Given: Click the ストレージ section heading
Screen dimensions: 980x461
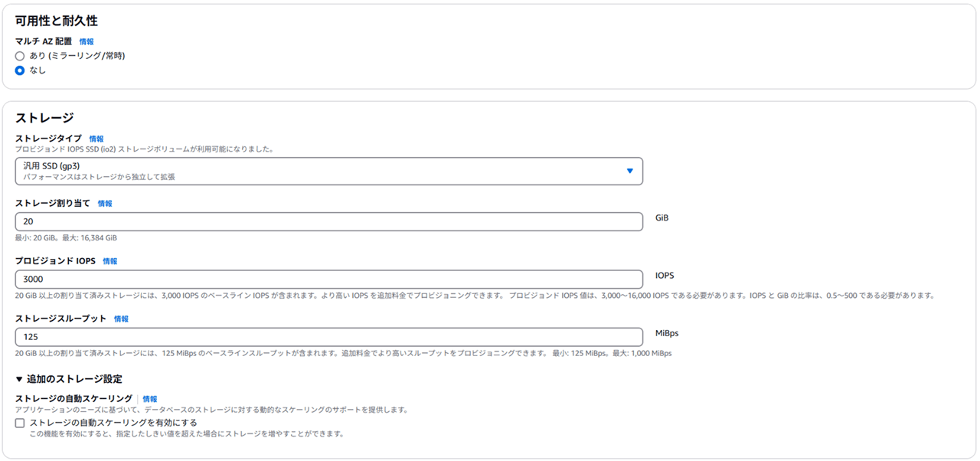Looking at the screenshot, I should 44,117.
